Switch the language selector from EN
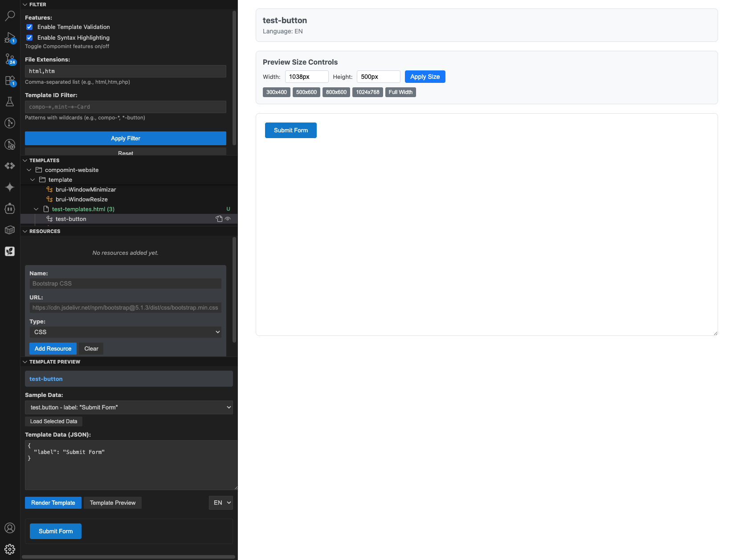Image resolution: width=735 pixels, height=560 pixels. pos(220,503)
